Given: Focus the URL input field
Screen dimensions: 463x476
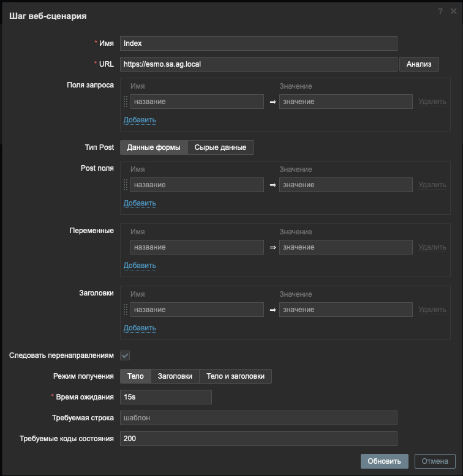Looking at the screenshot, I should [x=258, y=64].
